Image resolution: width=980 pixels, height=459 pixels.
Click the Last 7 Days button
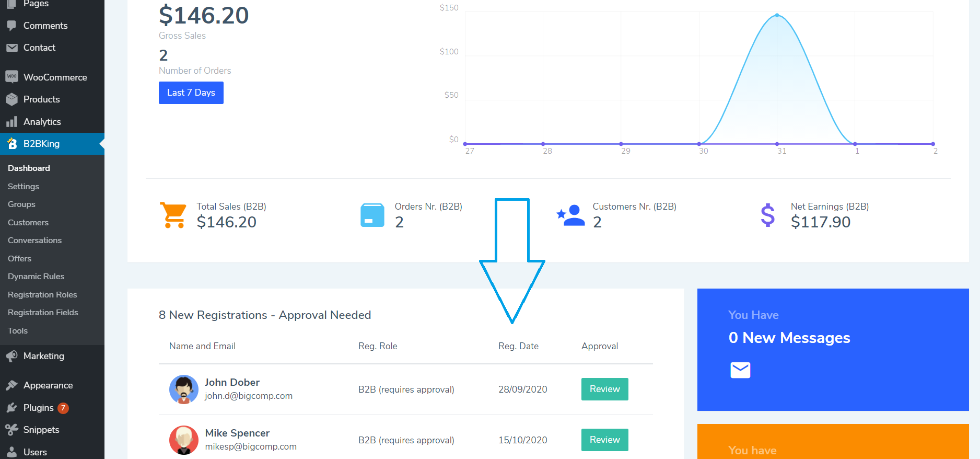pyautogui.click(x=191, y=93)
